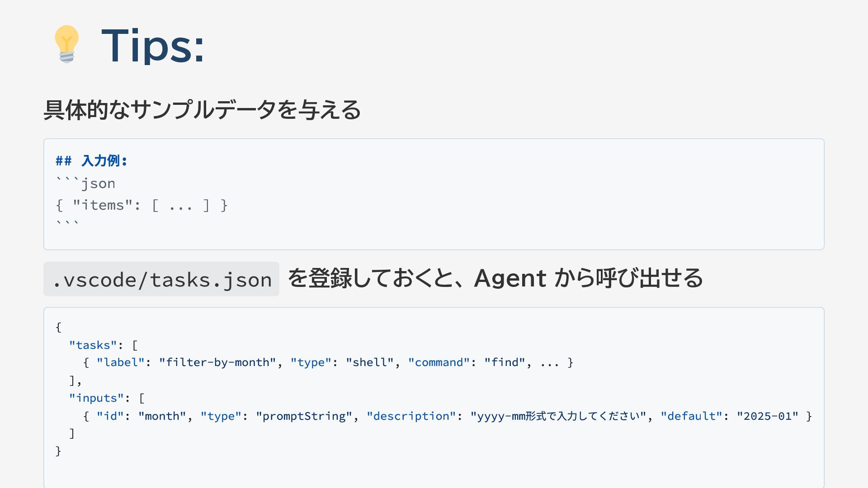
Task: Click the "Tips:" slide title
Action: (x=153, y=45)
